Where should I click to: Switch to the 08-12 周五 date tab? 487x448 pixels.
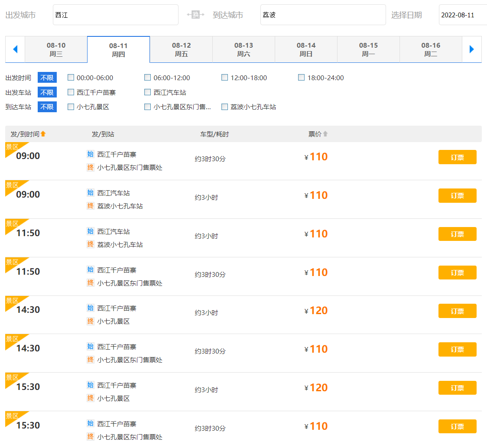point(181,50)
